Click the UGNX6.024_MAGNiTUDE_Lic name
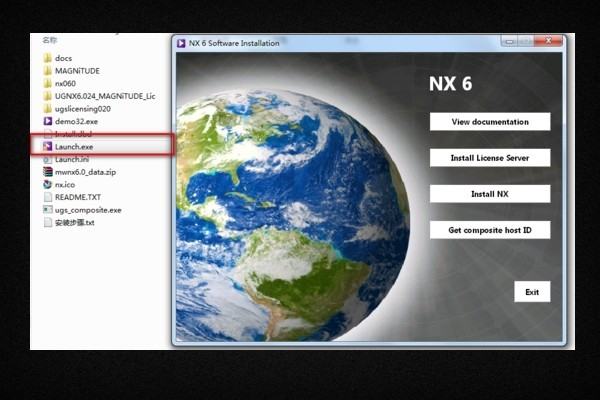600x400 pixels. (x=105, y=96)
